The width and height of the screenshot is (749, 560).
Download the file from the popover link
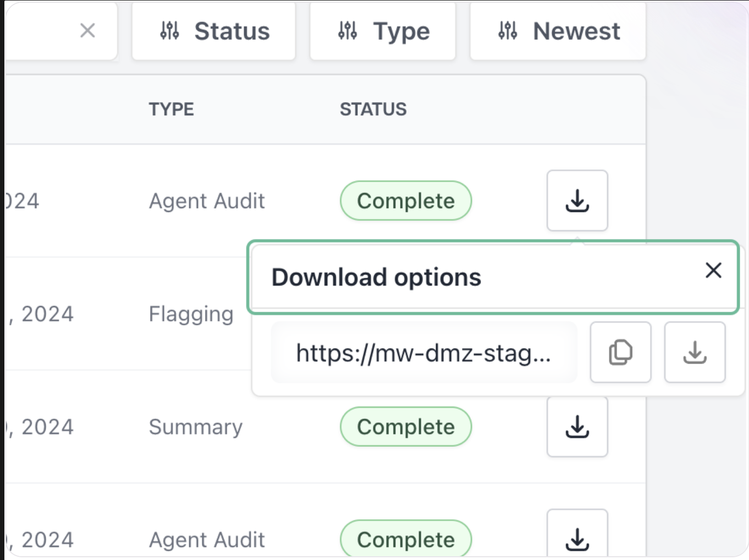click(695, 352)
